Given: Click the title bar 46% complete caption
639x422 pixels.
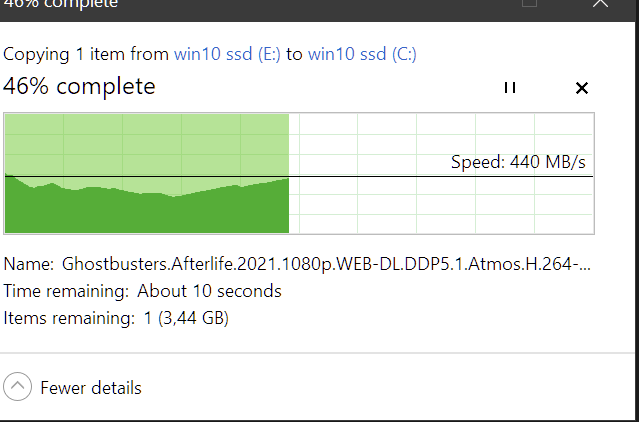Looking at the screenshot, I should coord(60,4).
